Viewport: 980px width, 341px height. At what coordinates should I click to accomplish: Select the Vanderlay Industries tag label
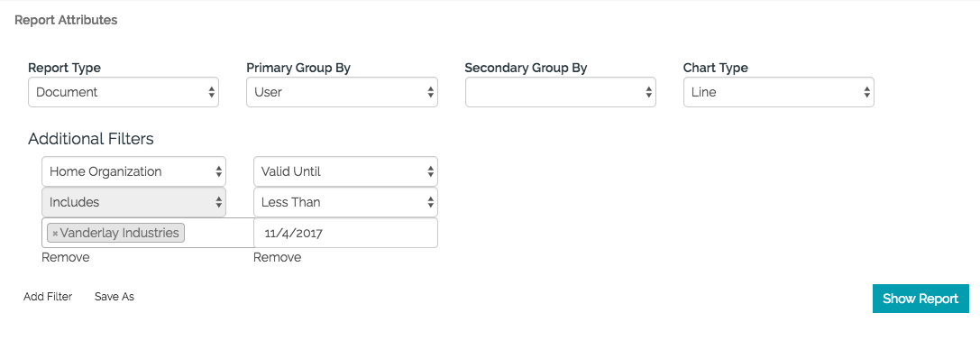[x=119, y=234]
